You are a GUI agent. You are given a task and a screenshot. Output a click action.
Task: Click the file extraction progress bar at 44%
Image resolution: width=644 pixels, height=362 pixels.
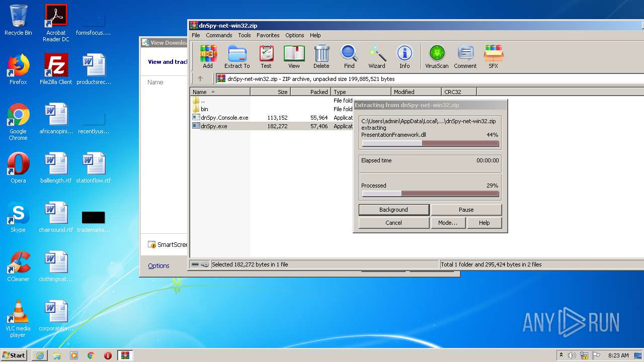pos(430,143)
